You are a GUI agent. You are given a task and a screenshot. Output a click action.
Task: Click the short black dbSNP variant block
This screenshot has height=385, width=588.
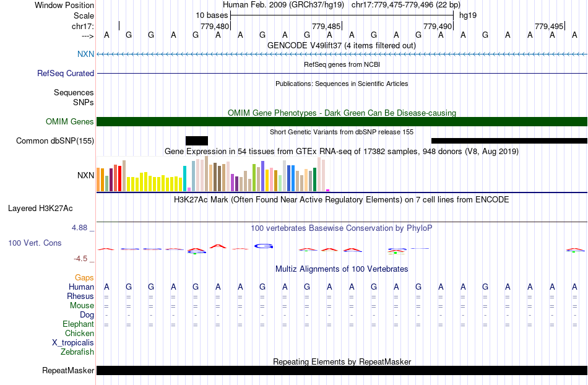click(196, 141)
